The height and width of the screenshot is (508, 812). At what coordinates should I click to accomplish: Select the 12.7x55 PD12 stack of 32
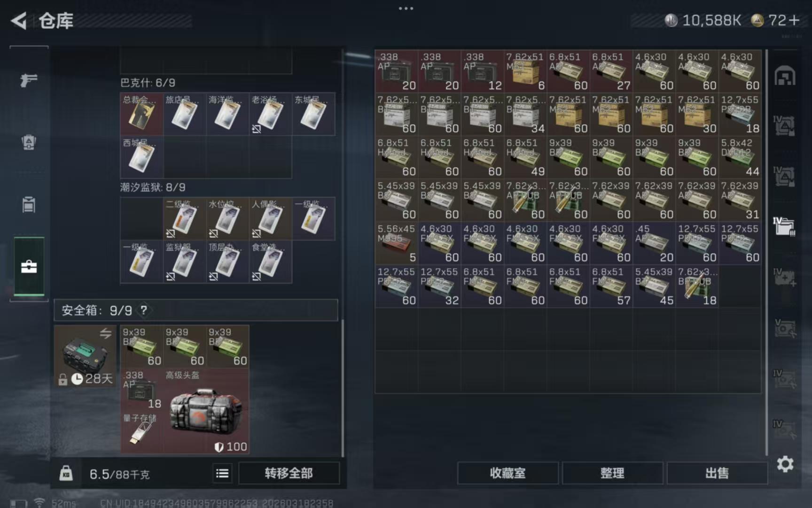coord(439,286)
